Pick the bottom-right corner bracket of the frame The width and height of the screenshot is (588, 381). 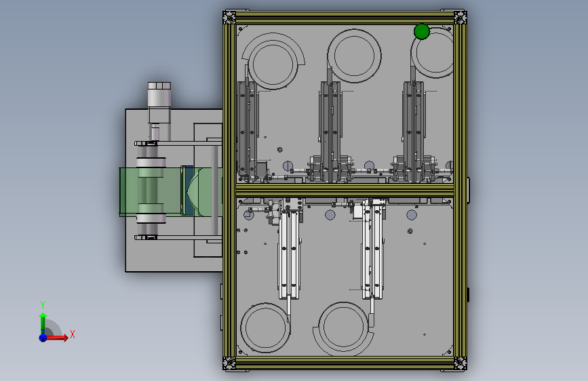460,363
